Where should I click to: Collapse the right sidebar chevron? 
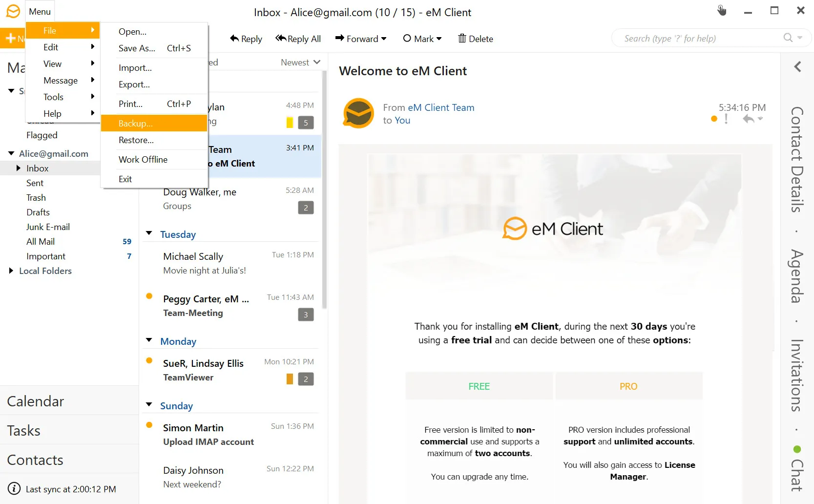coord(797,66)
